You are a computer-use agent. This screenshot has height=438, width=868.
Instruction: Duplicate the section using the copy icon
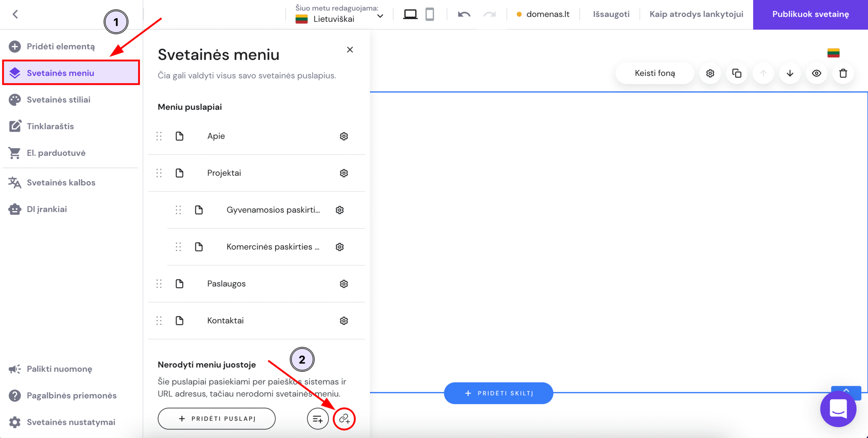(736, 73)
